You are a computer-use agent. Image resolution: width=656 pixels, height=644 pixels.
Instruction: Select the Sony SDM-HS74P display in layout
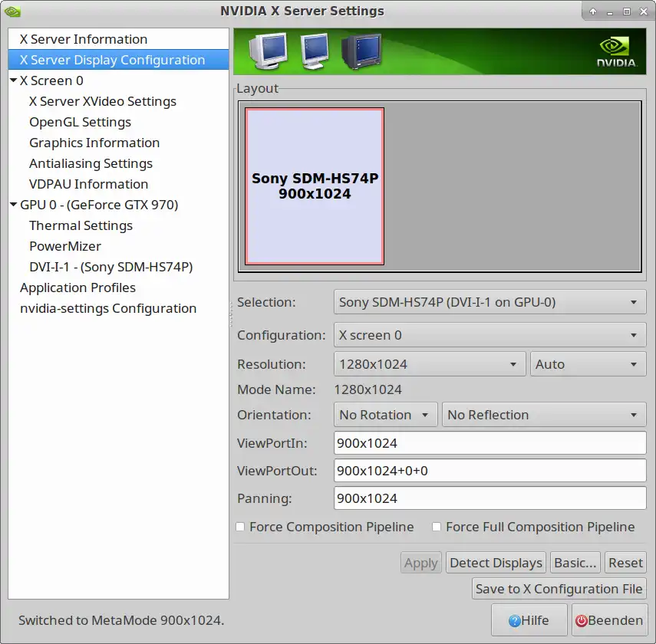315,186
